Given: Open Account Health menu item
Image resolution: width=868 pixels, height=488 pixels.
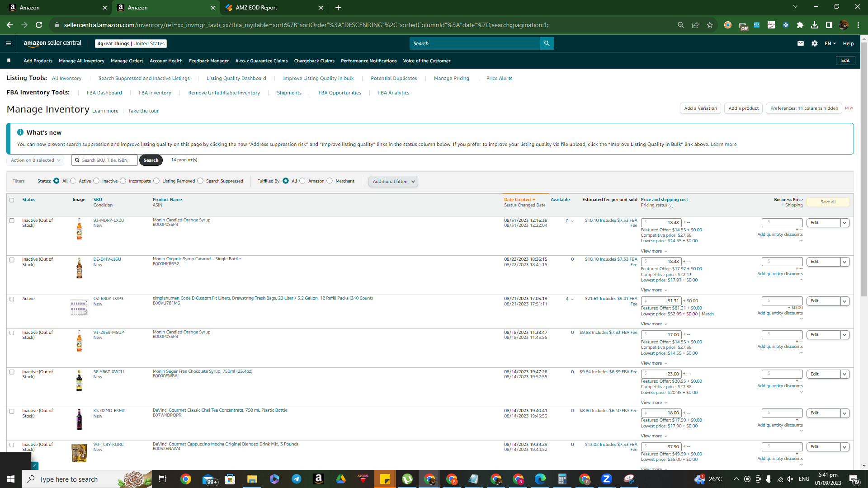Looking at the screenshot, I should click(166, 61).
